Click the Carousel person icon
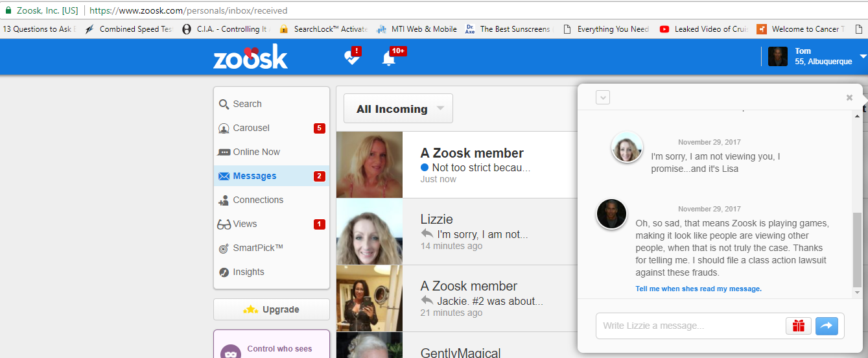The image size is (868, 358). (x=224, y=128)
